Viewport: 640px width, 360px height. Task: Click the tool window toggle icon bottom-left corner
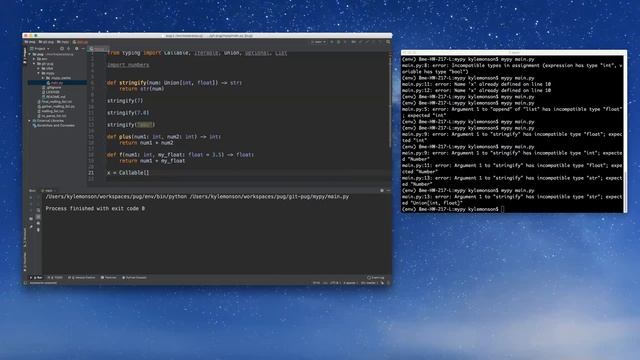pos(25,283)
